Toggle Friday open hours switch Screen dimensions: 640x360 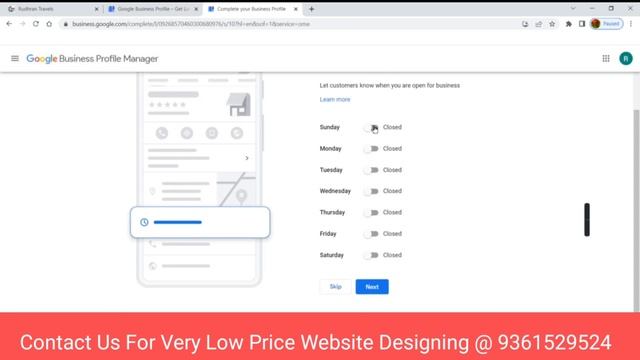[x=371, y=233]
